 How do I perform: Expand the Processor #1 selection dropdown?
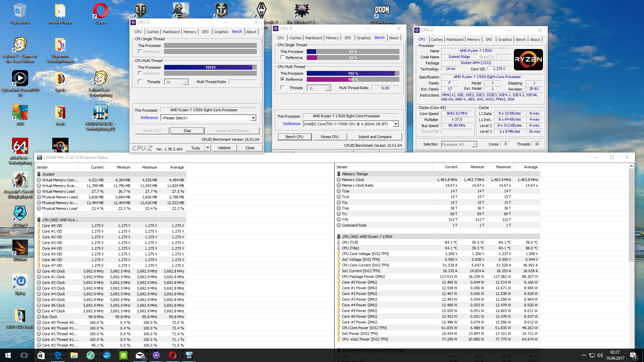pyautogui.click(x=474, y=144)
